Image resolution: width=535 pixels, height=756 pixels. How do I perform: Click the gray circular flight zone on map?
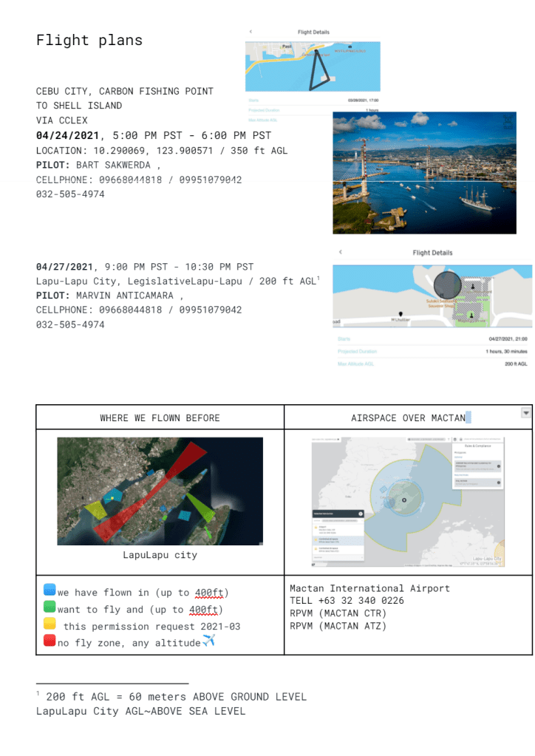(446, 285)
